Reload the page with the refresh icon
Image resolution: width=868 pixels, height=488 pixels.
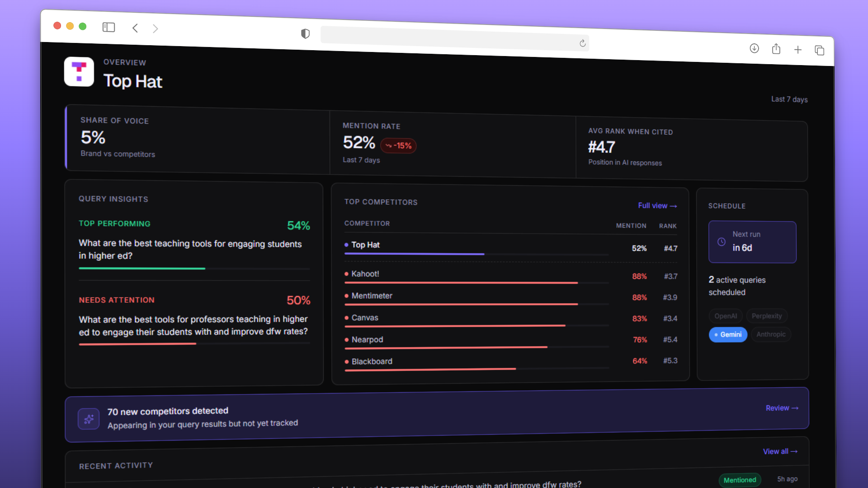click(582, 43)
